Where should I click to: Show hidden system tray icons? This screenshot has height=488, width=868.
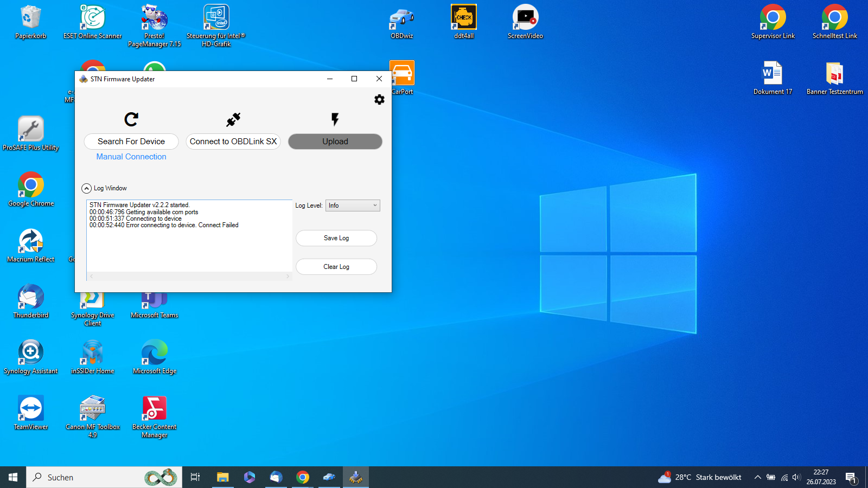coord(758,477)
